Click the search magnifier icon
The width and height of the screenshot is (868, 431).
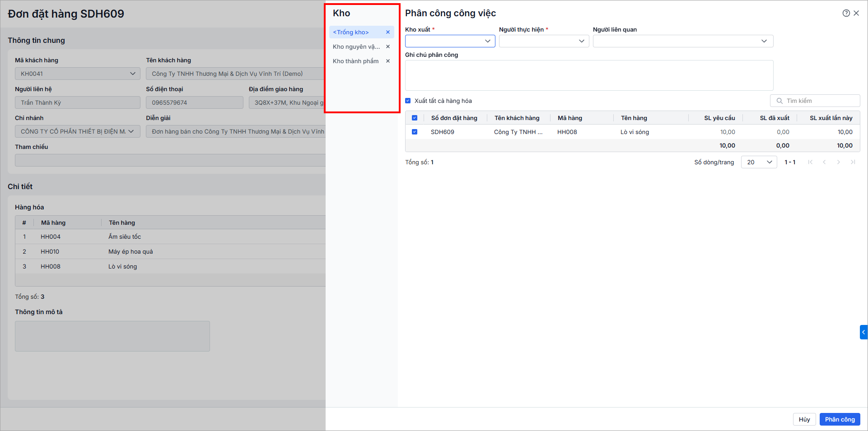pyautogui.click(x=779, y=101)
